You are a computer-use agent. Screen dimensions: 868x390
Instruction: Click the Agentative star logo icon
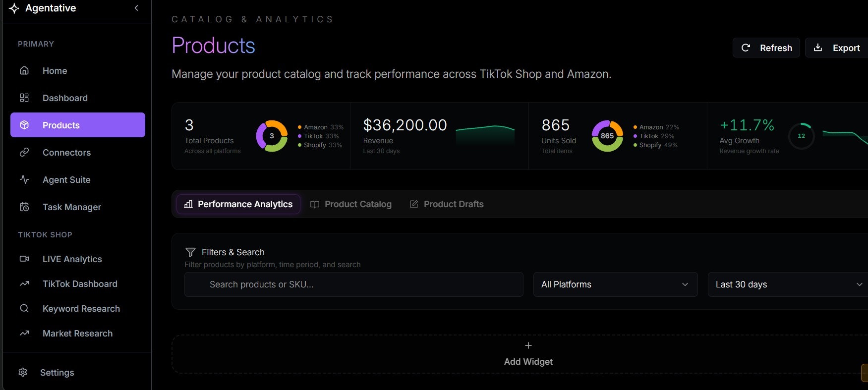coord(14,8)
